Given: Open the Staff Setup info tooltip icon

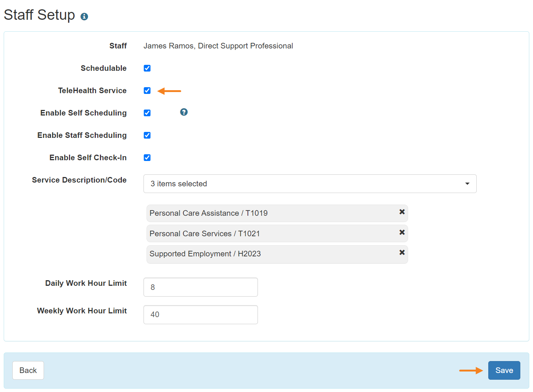Looking at the screenshot, I should pos(84,16).
